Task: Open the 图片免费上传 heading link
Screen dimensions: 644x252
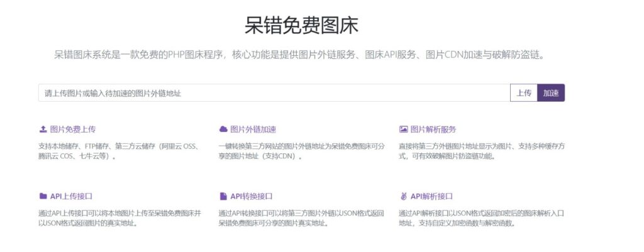Action: click(x=73, y=129)
